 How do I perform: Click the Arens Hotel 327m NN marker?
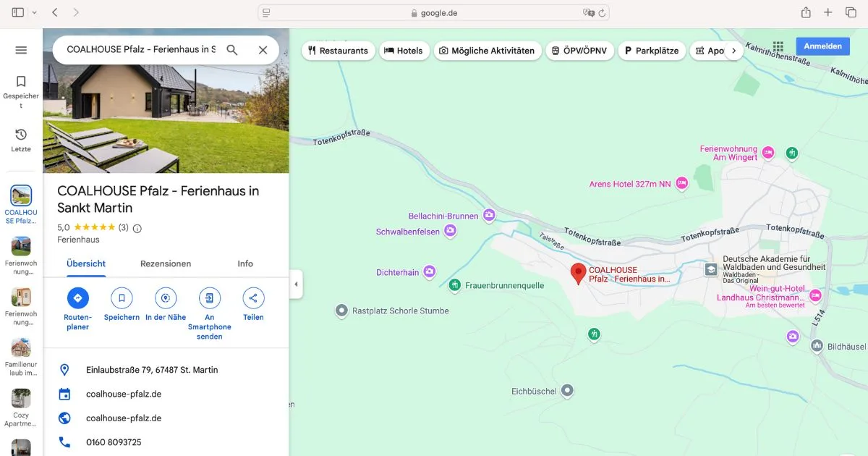click(x=681, y=184)
